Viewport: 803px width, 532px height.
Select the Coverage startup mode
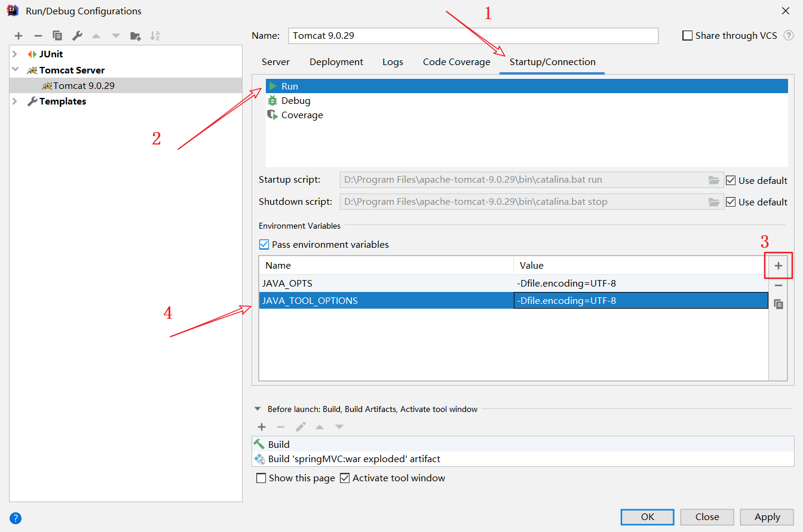[x=527, y=115]
